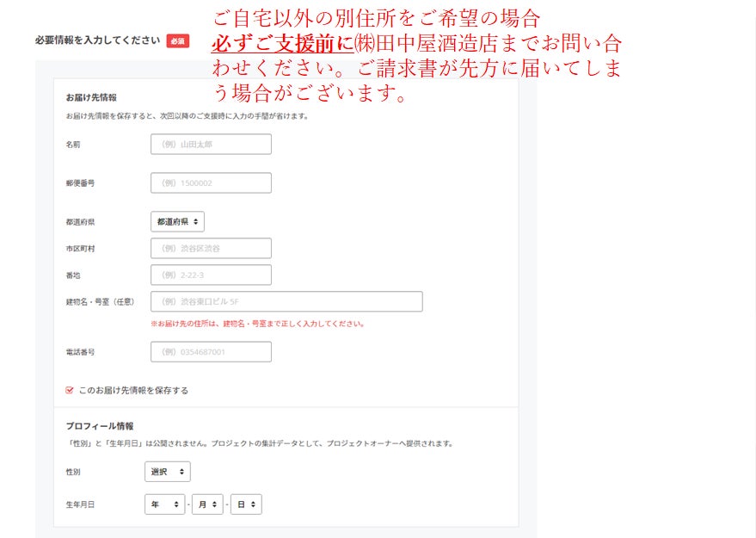
Task: Open the 月 birth month dropdown
Action: 207,504
